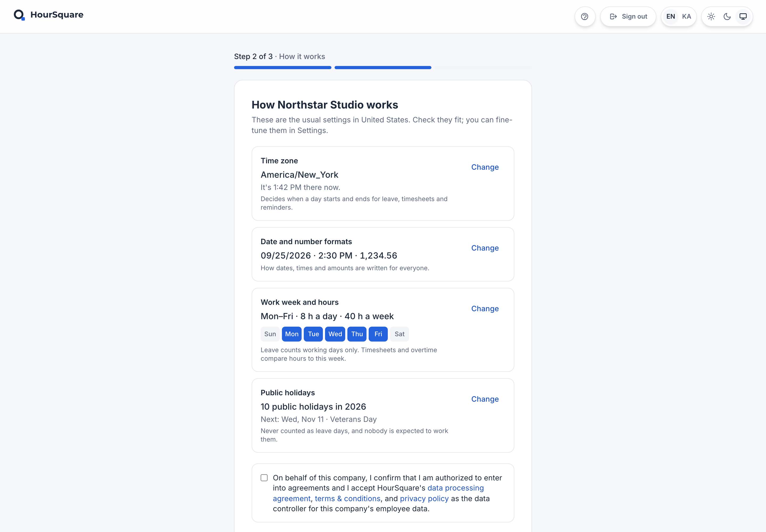
Task: Open the data processing agreement link
Action: click(x=455, y=488)
